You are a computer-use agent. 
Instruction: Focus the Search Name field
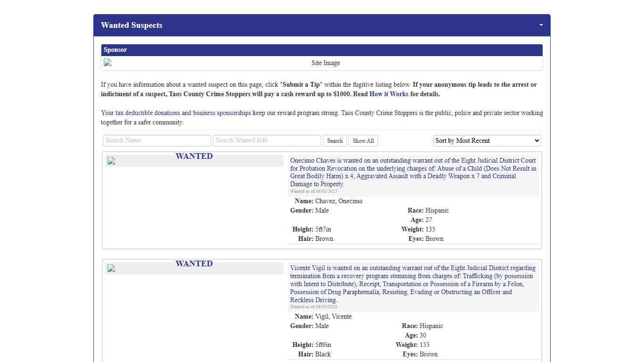(157, 140)
